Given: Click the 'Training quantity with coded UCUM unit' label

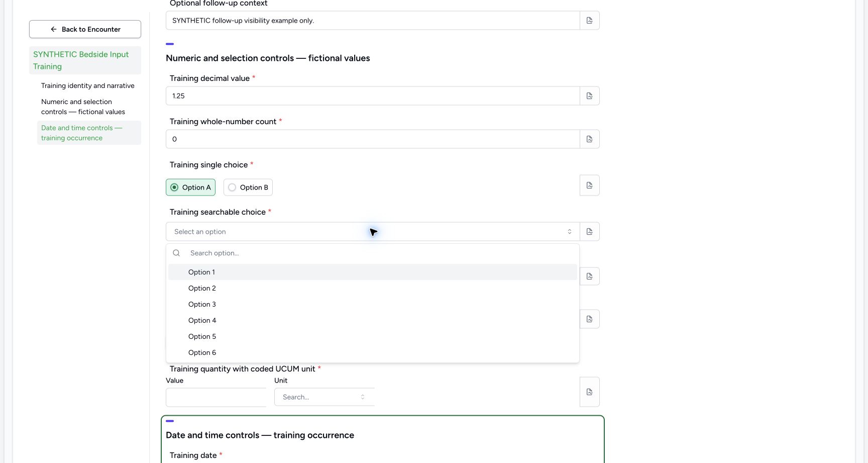Looking at the screenshot, I should 242,369.
